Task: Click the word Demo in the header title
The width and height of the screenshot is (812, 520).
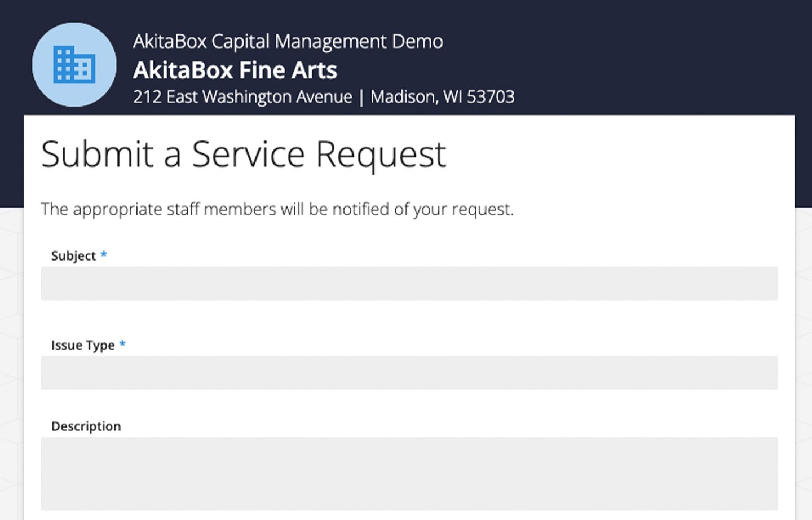Action: [417, 41]
